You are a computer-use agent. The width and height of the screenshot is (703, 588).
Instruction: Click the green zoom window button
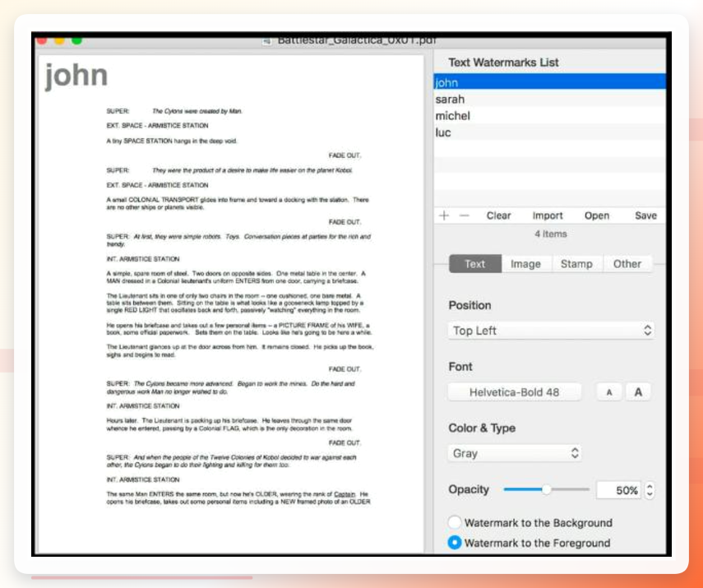pos(76,40)
